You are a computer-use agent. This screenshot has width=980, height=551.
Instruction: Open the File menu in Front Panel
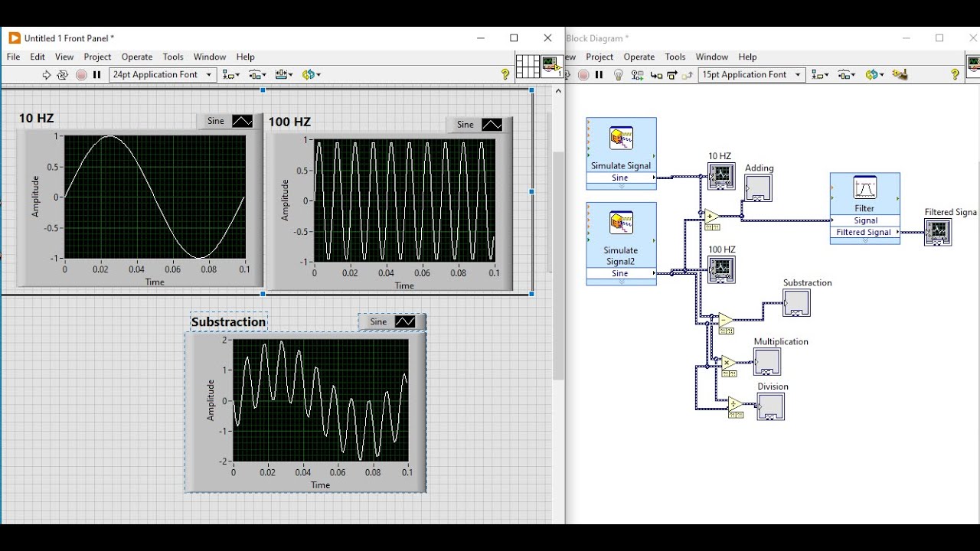(14, 57)
